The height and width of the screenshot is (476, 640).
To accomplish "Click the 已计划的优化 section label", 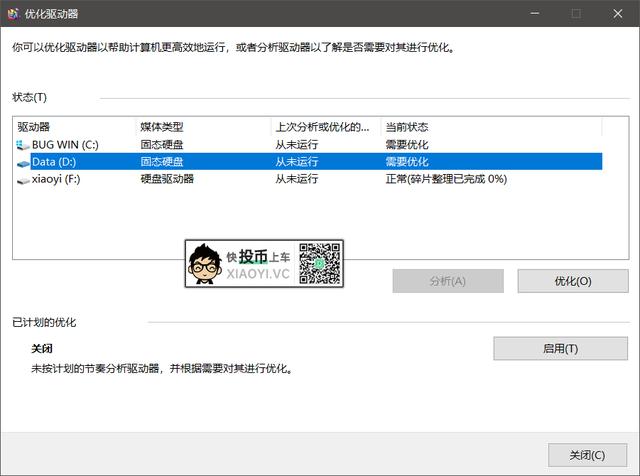I will pos(44,323).
